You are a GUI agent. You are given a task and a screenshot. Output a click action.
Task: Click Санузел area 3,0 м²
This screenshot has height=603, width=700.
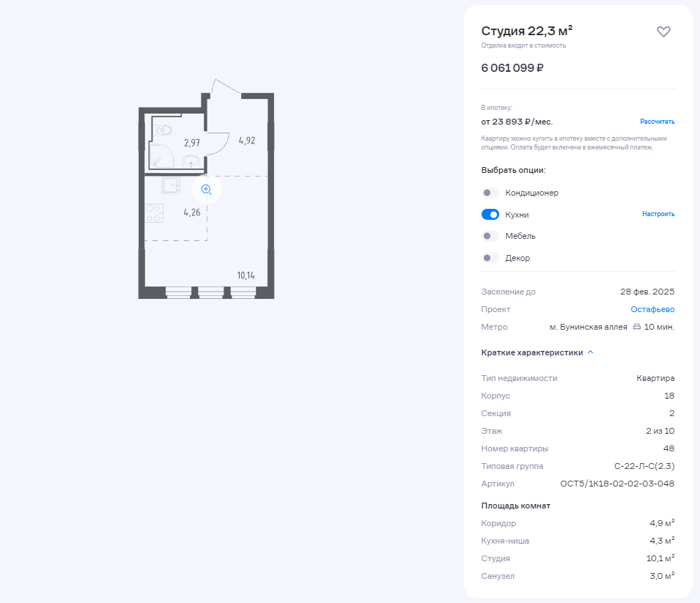click(662, 576)
